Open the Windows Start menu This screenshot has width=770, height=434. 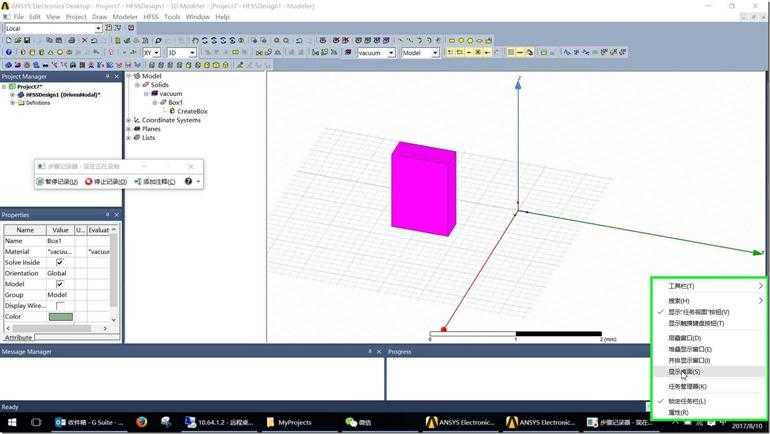click(12, 422)
